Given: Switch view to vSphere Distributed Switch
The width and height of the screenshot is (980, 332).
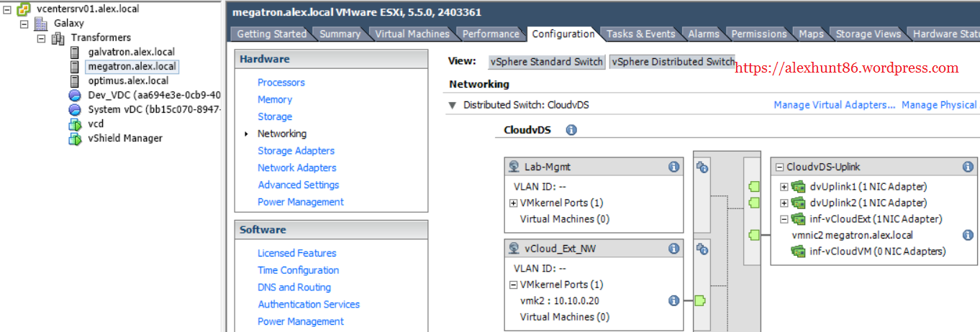Looking at the screenshot, I should click(672, 62).
